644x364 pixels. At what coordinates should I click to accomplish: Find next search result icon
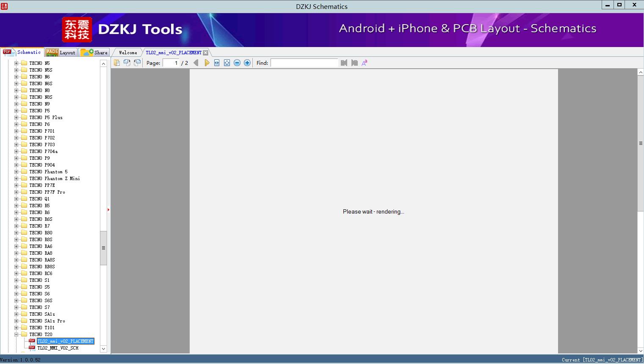point(354,63)
